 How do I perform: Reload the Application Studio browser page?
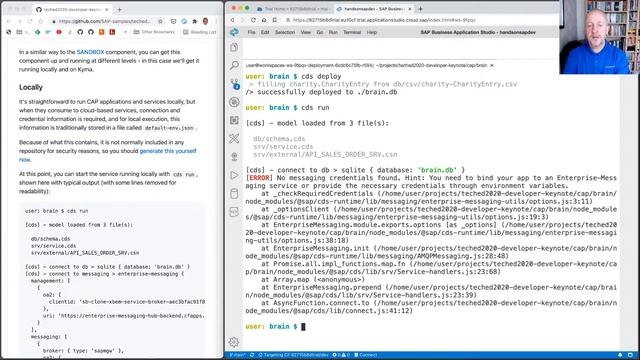(253, 20)
